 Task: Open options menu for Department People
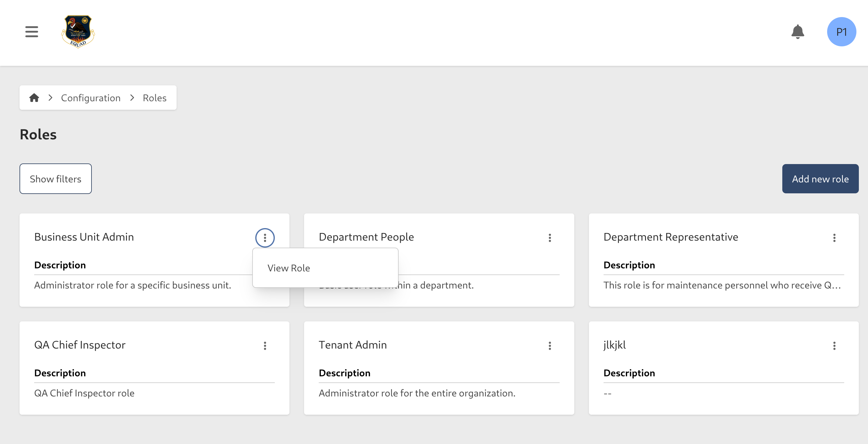click(x=550, y=238)
